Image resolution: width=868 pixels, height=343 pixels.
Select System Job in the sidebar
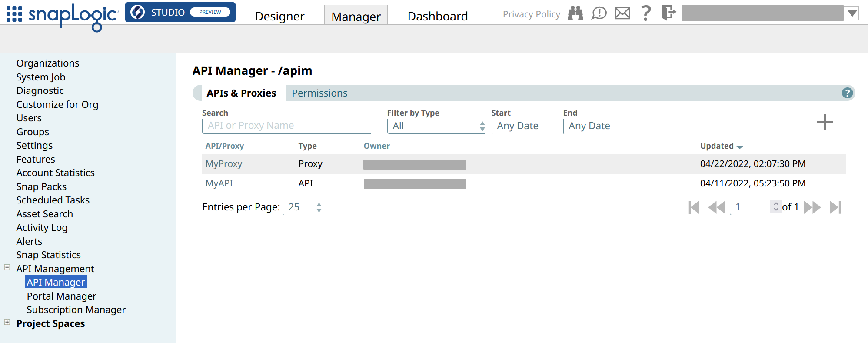[41, 77]
